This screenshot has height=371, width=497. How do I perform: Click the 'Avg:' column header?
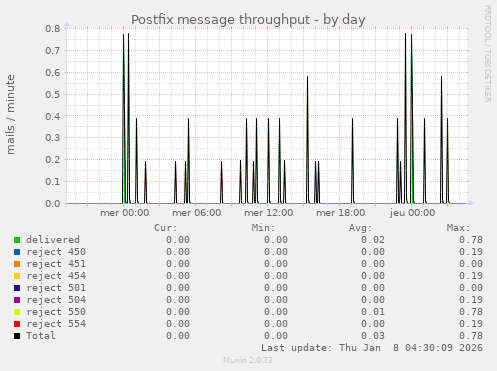coord(361,228)
